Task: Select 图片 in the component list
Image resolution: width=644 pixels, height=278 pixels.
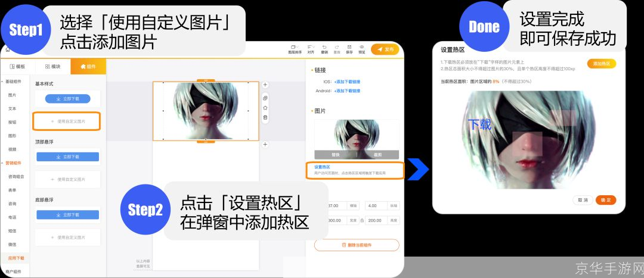Action: [13, 95]
